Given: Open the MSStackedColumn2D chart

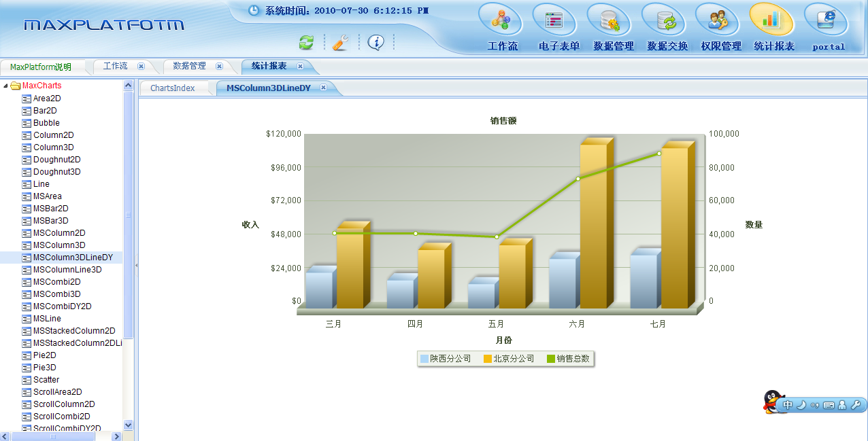Looking at the screenshot, I should click(x=74, y=331).
